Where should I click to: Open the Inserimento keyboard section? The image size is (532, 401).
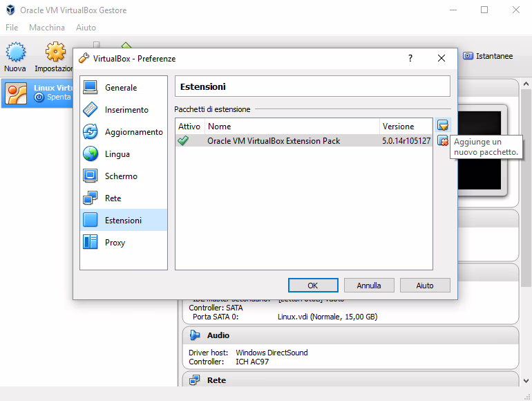[124, 110]
